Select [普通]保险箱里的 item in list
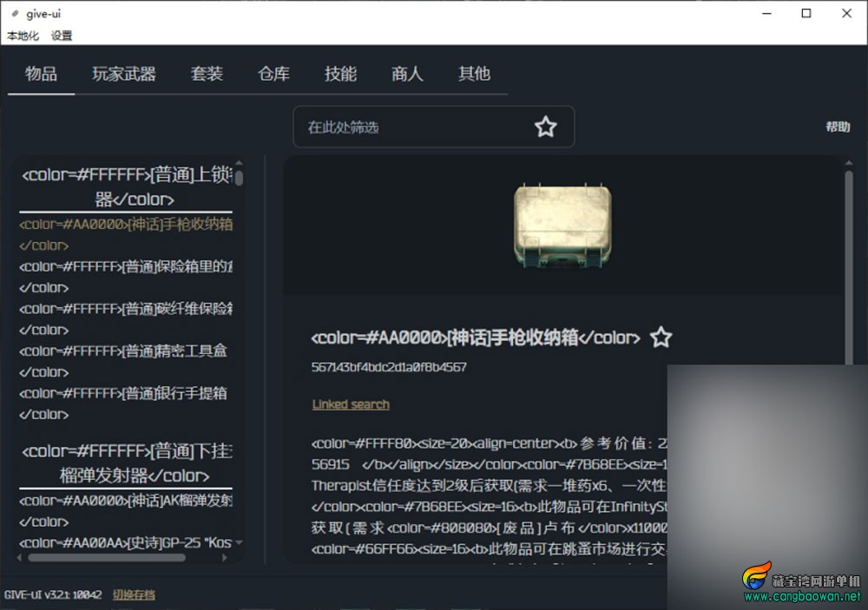Screen dimensions: 868x610 coord(126,277)
